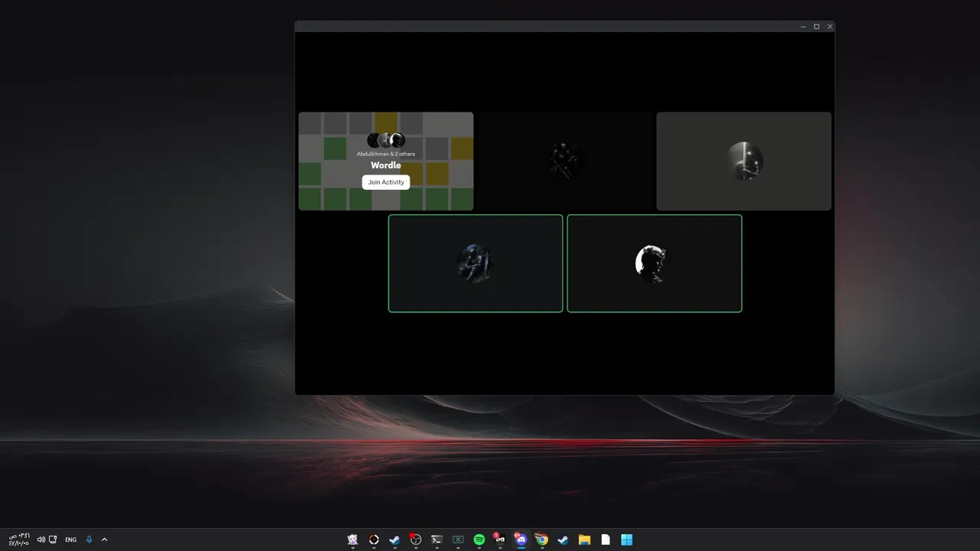Select the speaking participant tile with blue-dark avatar

[x=475, y=263]
